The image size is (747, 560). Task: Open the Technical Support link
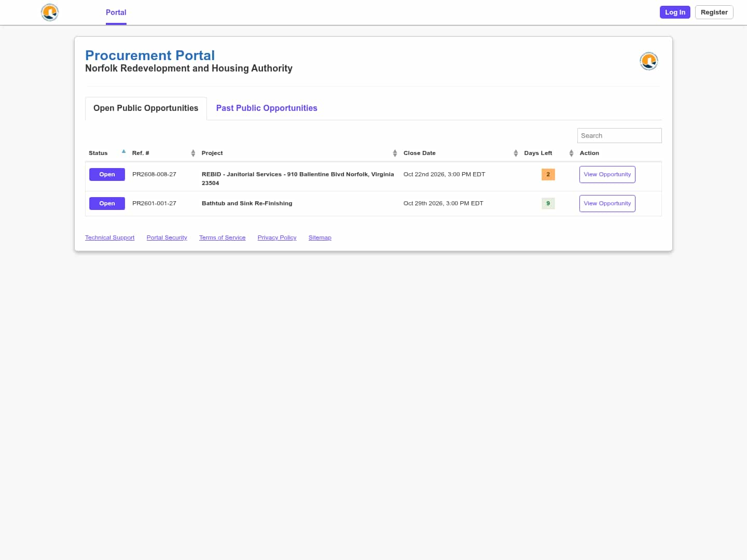[109, 238]
